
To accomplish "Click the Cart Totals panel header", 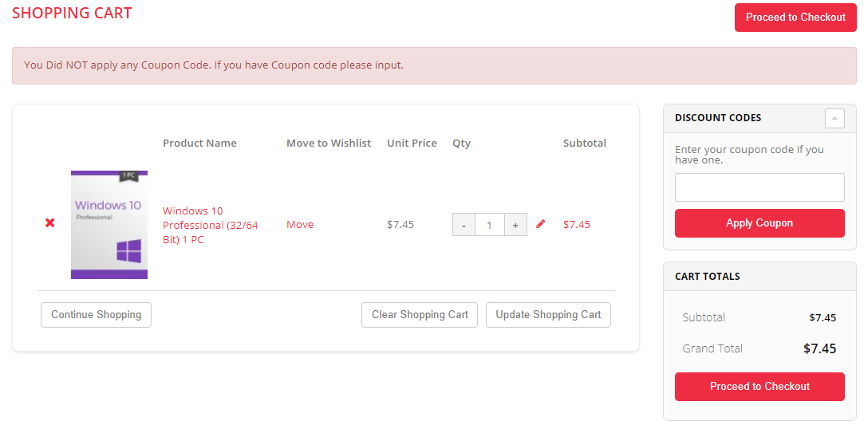I will coord(708,277).
